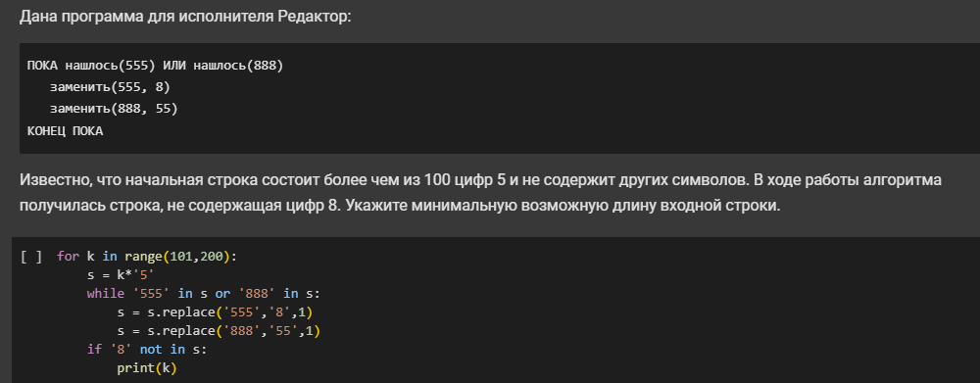Viewport: 980px width, 383px height.
Task: Place cursor on the line s = k*'5'
Action: pos(121,275)
